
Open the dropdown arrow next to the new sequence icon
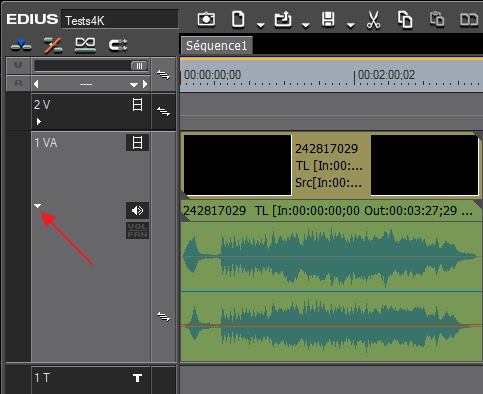coord(261,25)
